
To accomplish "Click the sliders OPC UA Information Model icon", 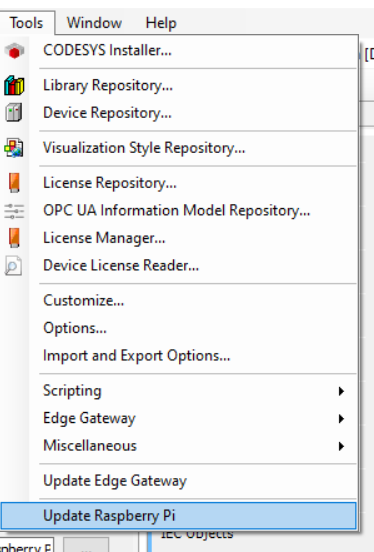I will [14, 211].
